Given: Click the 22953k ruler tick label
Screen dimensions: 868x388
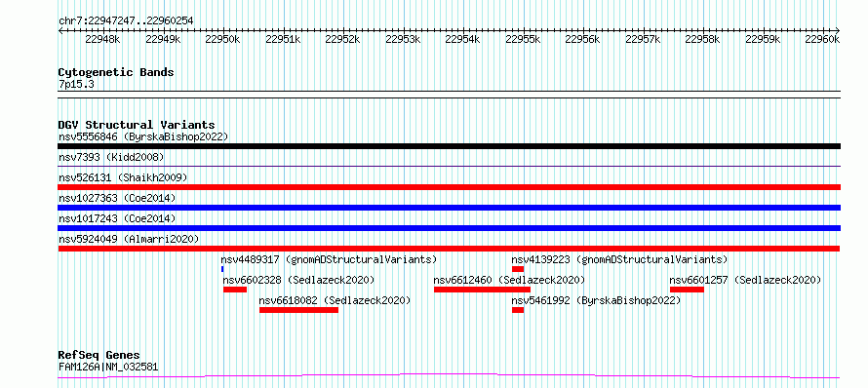Looking at the screenshot, I should click(x=403, y=39).
